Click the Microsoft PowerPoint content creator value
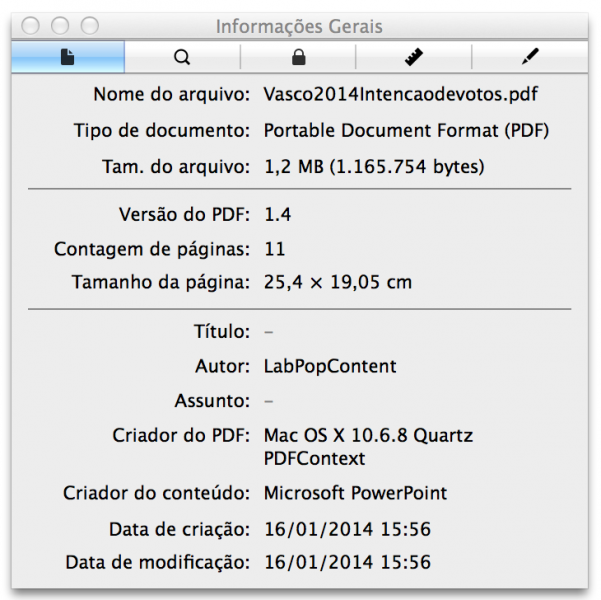The height and width of the screenshot is (600, 601). 355,493
